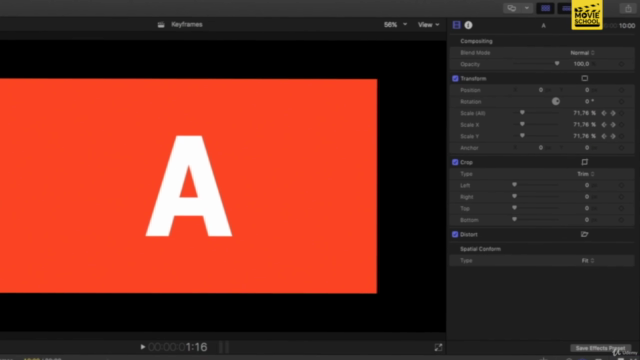The height and width of the screenshot is (360, 640).
Task: Open the Crop Type Trim dropdown
Action: coord(586,174)
